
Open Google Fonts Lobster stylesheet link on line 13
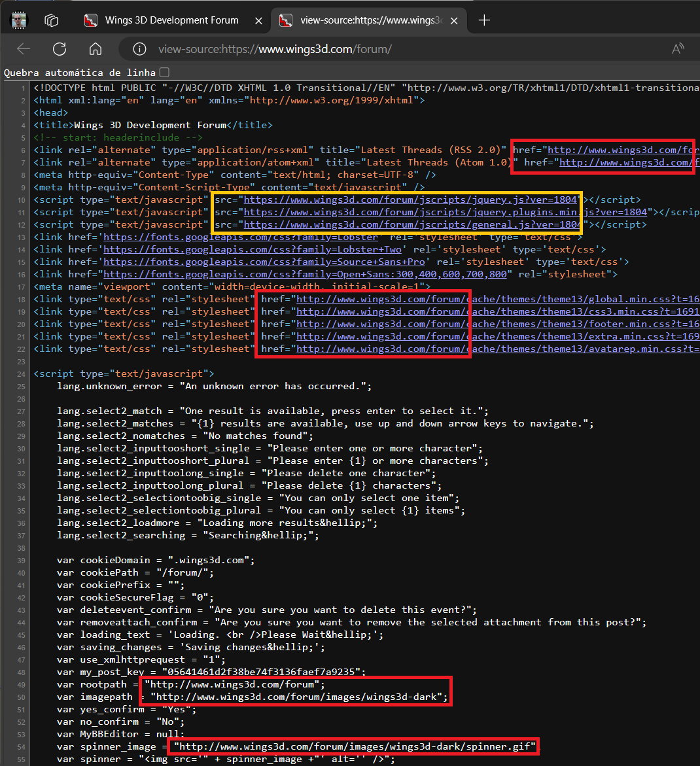241,237
